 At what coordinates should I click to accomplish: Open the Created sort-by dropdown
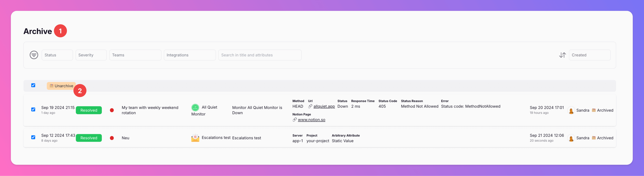[589, 55]
